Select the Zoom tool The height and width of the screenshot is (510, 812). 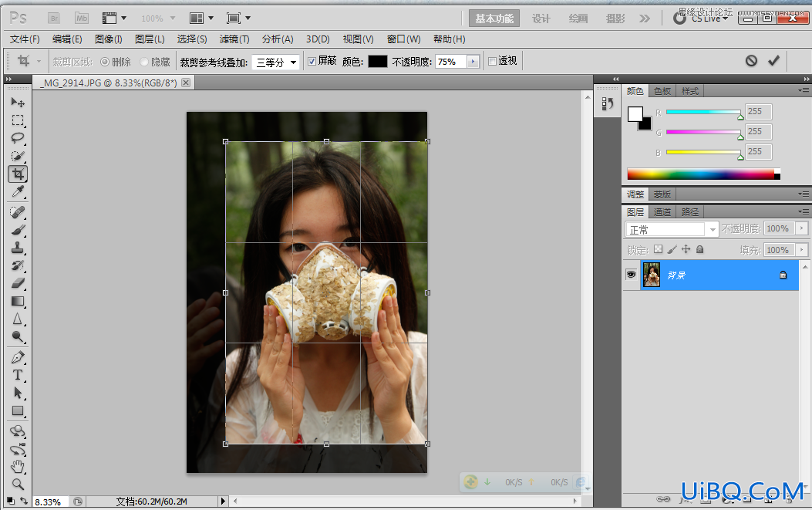tap(18, 485)
